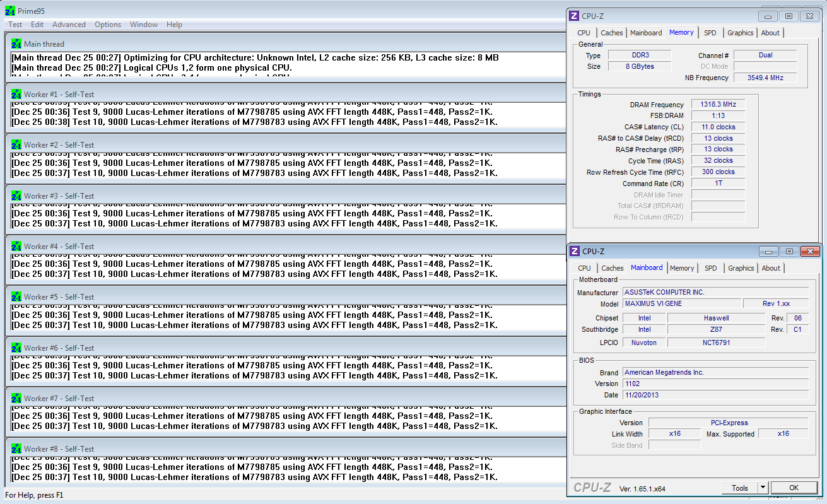
Task: Switch to Caches tab in top CPU-Z
Action: (611, 33)
